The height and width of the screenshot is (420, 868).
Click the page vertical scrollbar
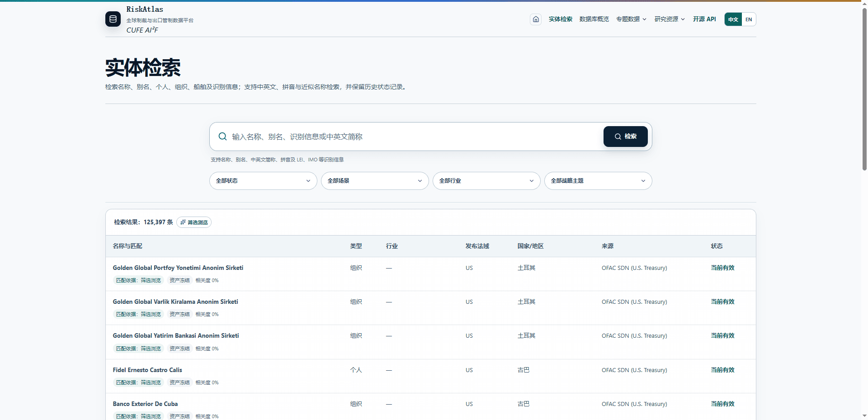coord(864,89)
